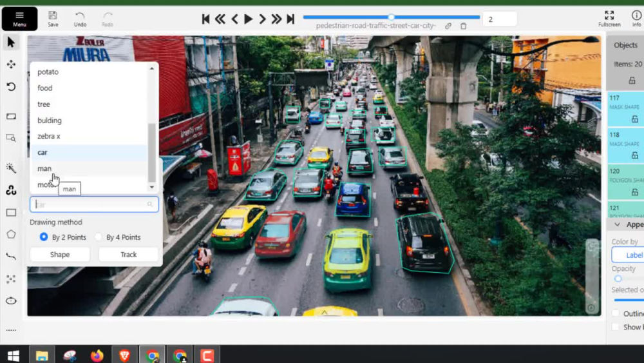Choose the zebra x label
This screenshot has width=644, height=363.
(89, 136)
